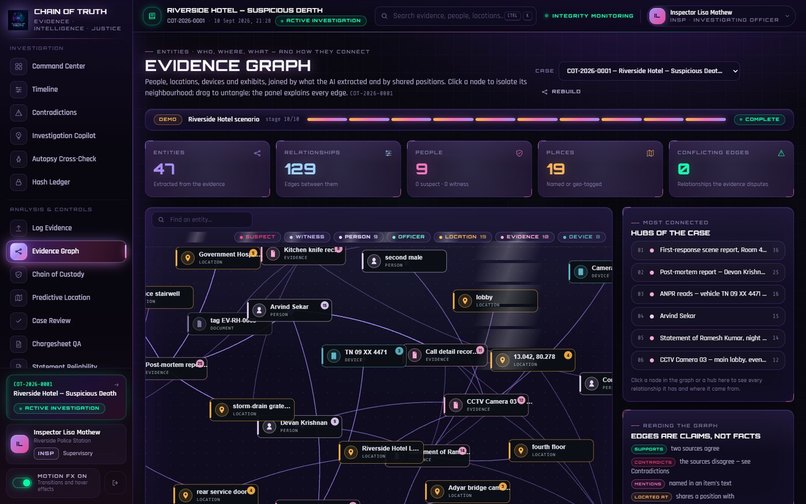This screenshot has height=504, width=806.
Task: Expand the user menu chevron in top bar
Action: coord(787,16)
